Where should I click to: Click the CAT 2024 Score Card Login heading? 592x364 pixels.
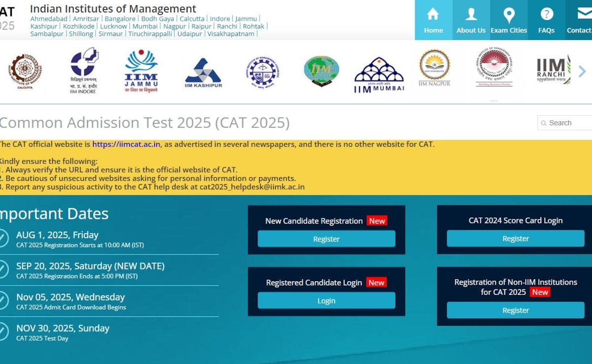click(516, 220)
